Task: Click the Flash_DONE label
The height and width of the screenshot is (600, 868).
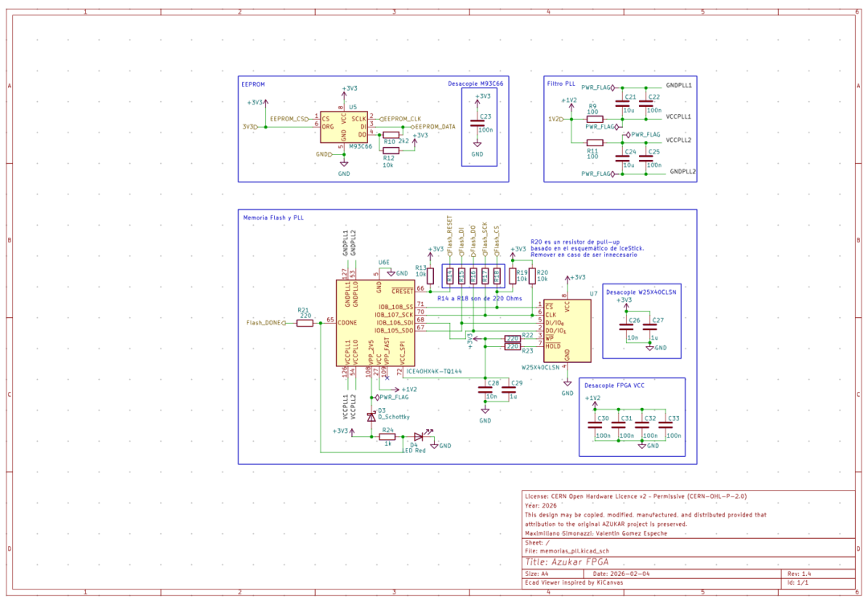Action: tap(266, 323)
